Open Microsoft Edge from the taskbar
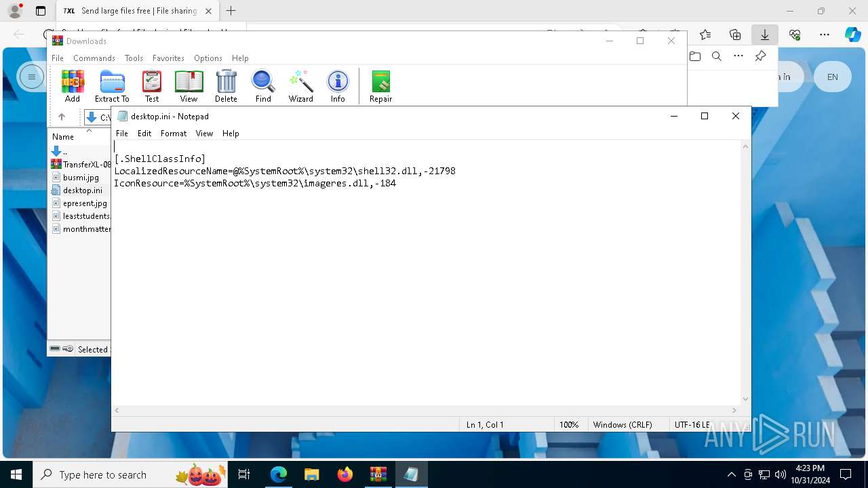Image resolution: width=868 pixels, height=488 pixels. (279, 474)
